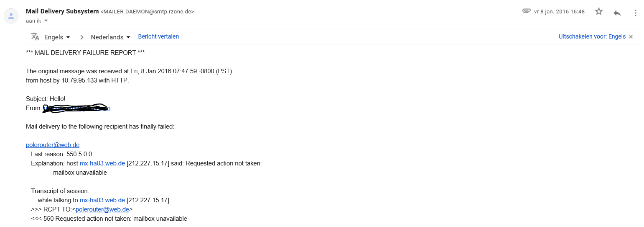Click the translate icon
Screen dimensions: 644x227
point(35,37)
